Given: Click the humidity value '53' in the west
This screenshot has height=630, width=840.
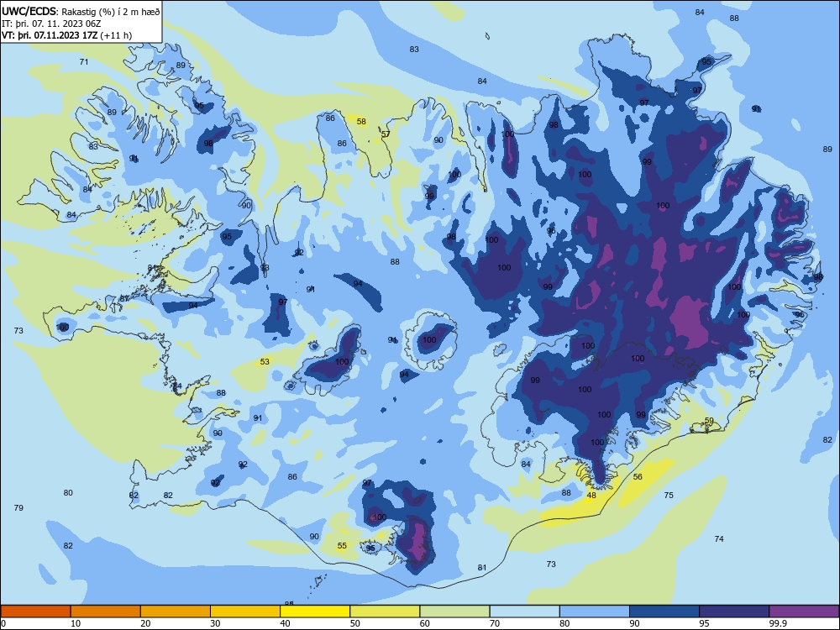Looking at the screenshot, I should [265, 361].
